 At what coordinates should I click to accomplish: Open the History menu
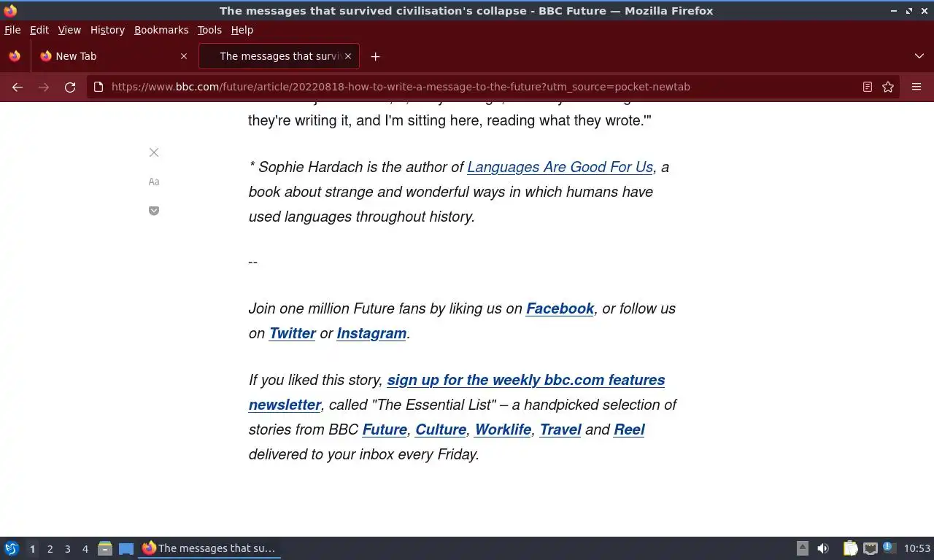[x=107, y=30]
